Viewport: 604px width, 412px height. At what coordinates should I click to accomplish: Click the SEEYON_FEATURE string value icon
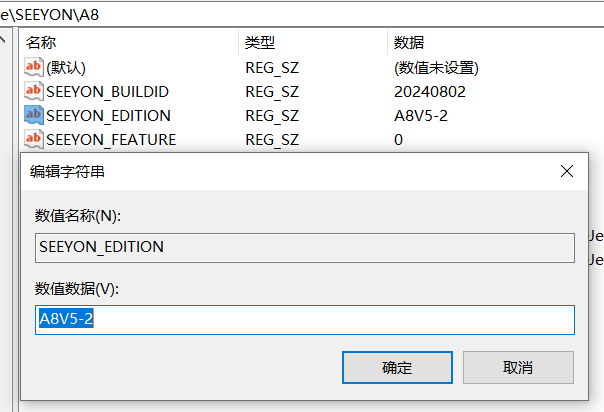(34, 140)
